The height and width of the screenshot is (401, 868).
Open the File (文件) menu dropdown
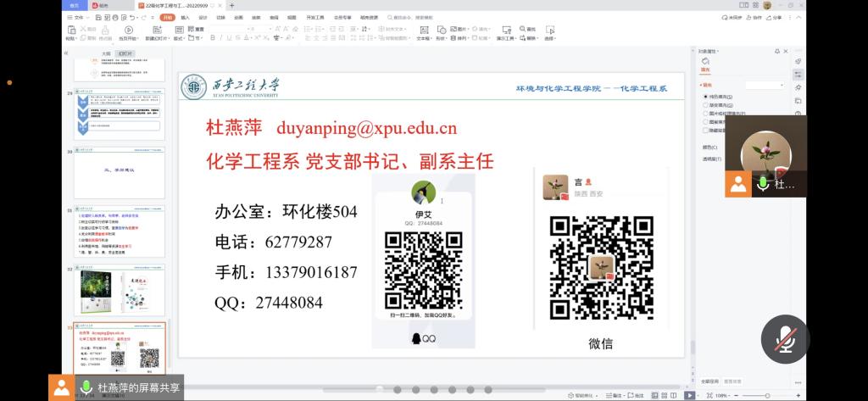[79, 17]
